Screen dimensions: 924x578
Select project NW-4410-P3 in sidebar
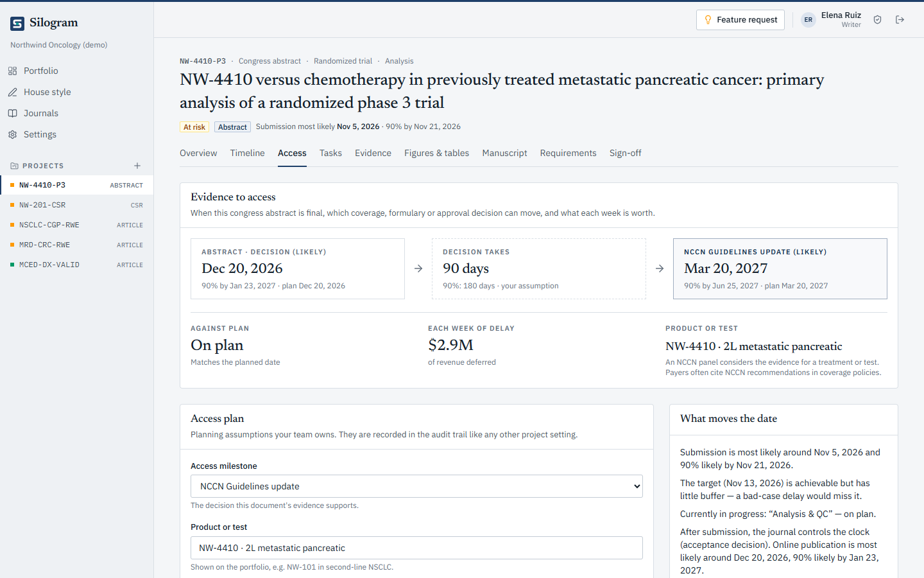(x=76, y=185)
